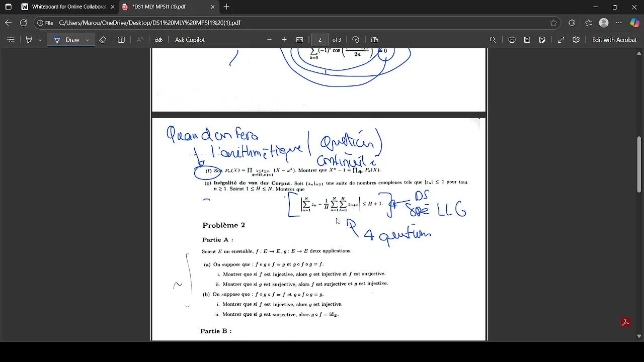Image resolution: width=644 pixels, height=362 pixels.
Task: Select the Highlight tool
Action: pyautogui.click(x=29, y=40)
